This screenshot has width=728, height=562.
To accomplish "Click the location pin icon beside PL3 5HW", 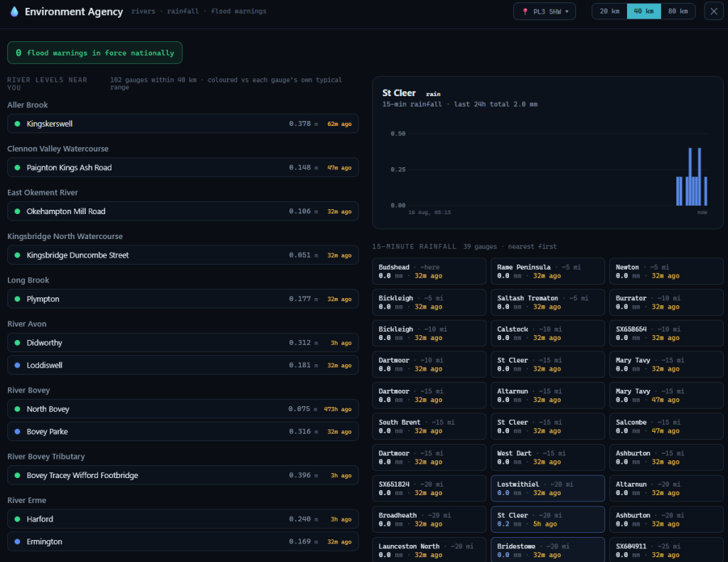I will [525, 11].
